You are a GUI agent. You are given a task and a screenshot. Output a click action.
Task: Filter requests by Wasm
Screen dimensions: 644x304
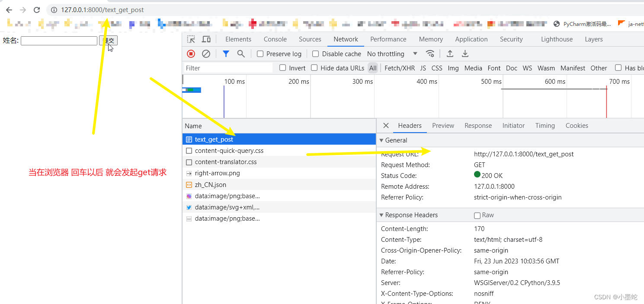(546, 68)
